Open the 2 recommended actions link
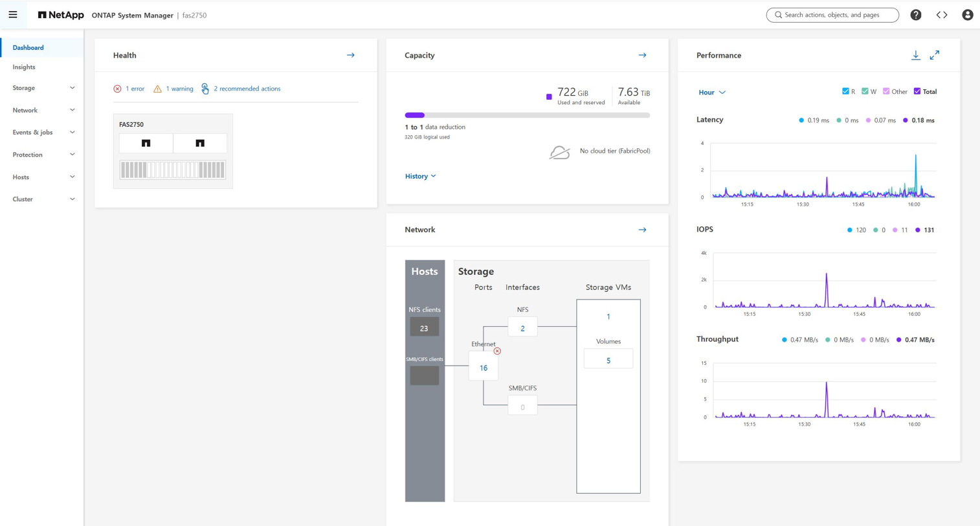The width and height of the screenshot is (980, 526). (x=247, y=89)
